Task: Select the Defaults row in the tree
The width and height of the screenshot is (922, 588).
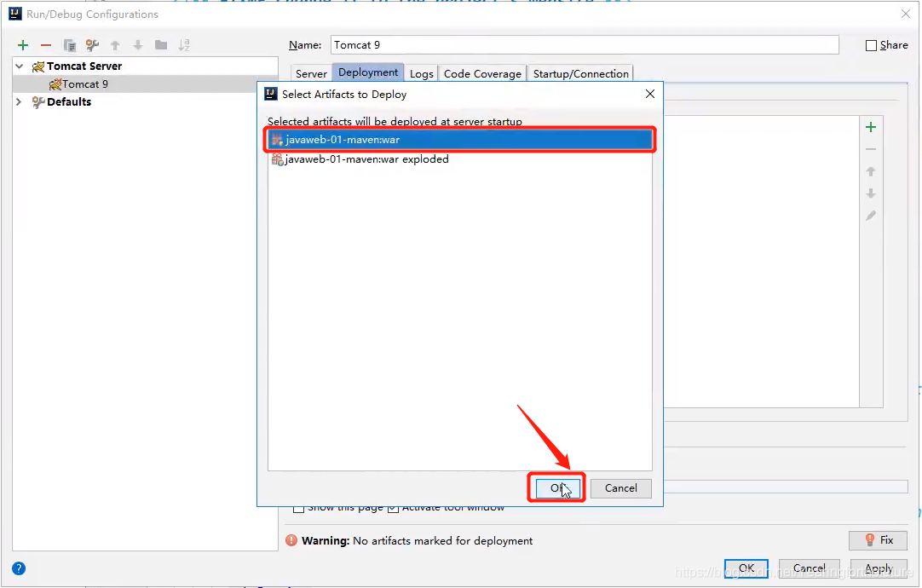Action: [145, 101]
